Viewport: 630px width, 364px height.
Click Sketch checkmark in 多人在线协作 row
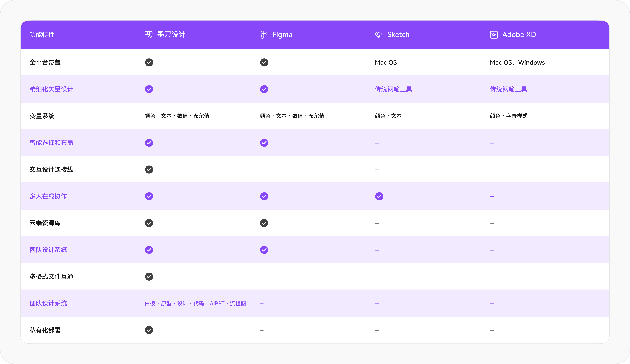(379, 196)
